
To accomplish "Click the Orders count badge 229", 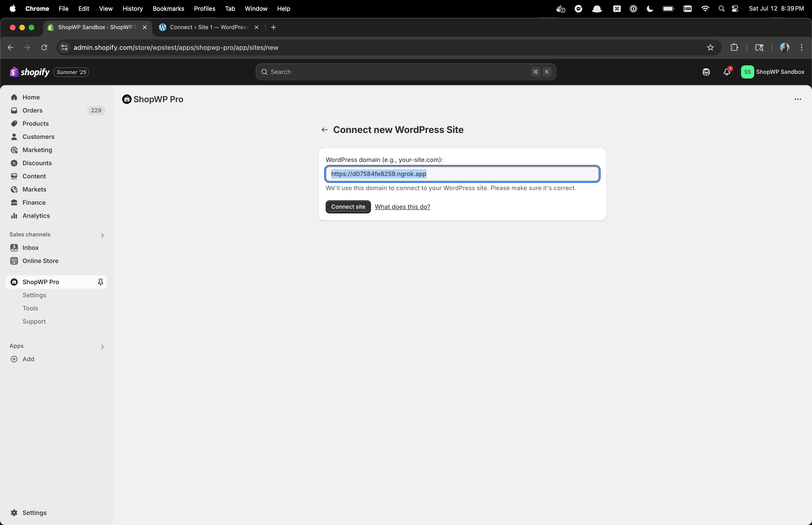I will point(96,110).
